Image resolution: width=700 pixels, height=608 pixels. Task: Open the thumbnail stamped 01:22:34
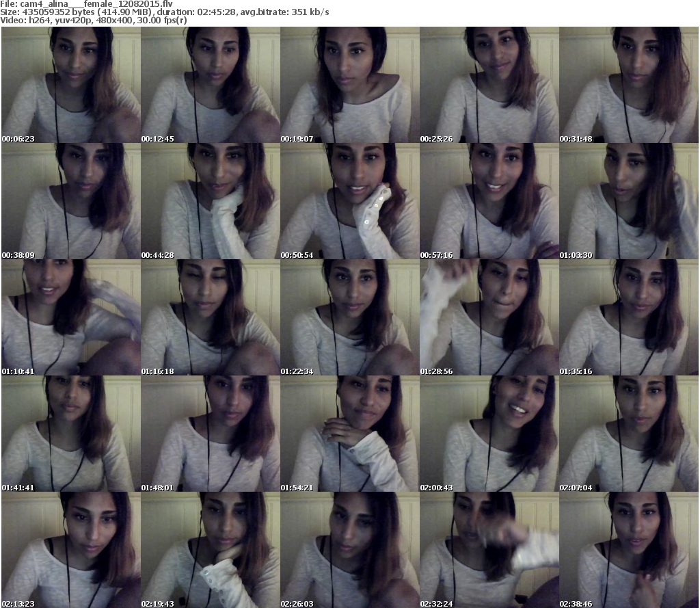(349, 317)
